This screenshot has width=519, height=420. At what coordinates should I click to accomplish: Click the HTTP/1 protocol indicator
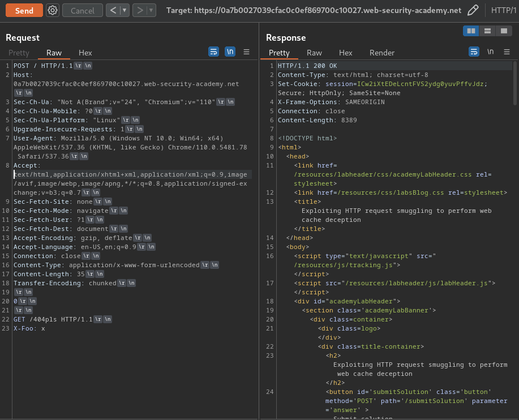coord(504,11)
